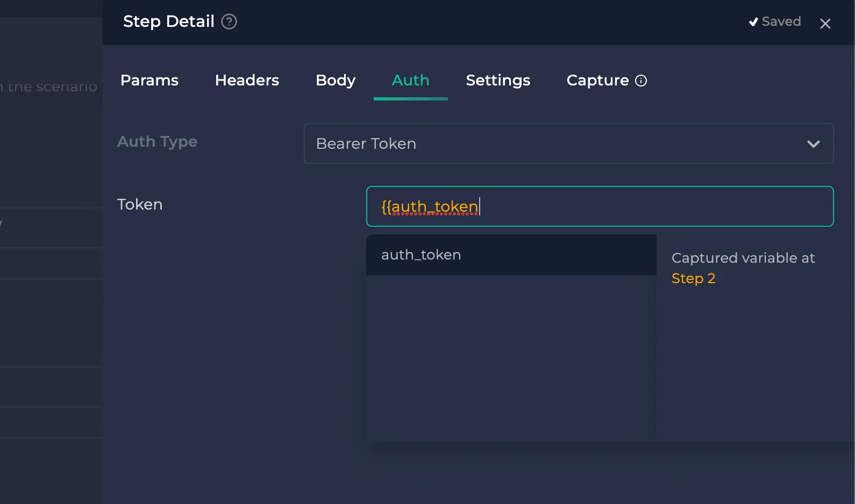Click the Token field label
The width and height of the screenshot is (855, 504).
(x=140, y=204)
